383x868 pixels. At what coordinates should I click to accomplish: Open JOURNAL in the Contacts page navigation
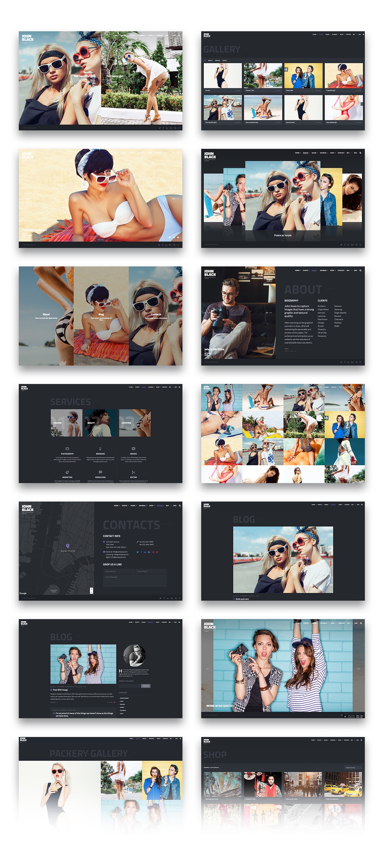(x=143, y=505)
